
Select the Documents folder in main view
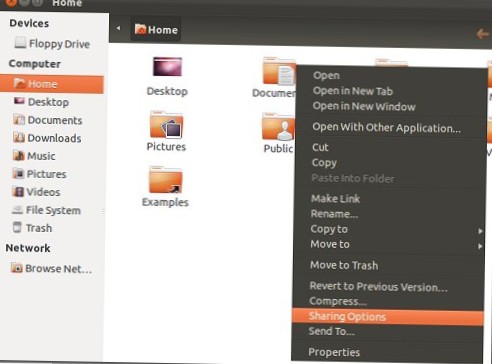[279, 71]
